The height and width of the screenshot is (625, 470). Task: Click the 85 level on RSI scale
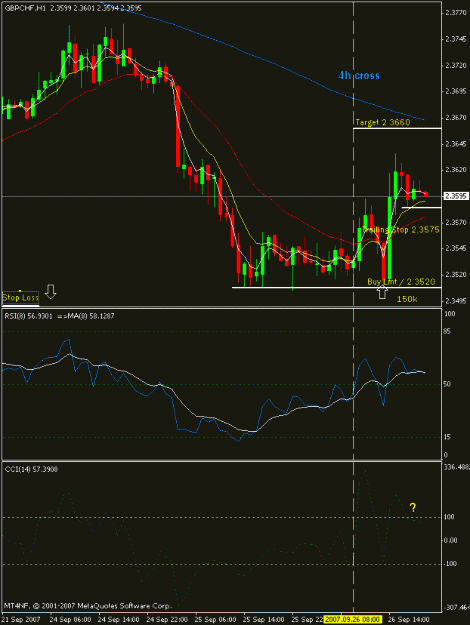pos(448,332)
